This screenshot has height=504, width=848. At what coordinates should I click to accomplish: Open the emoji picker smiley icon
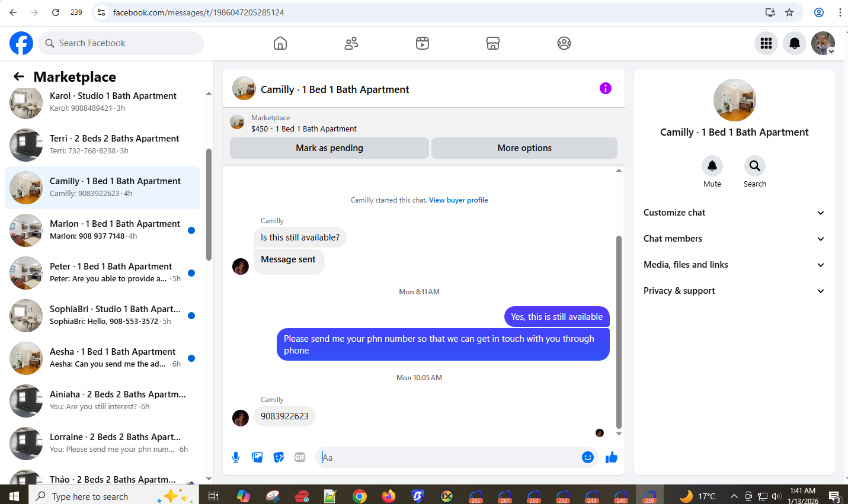pyautogui.click(x=588, y=457)
